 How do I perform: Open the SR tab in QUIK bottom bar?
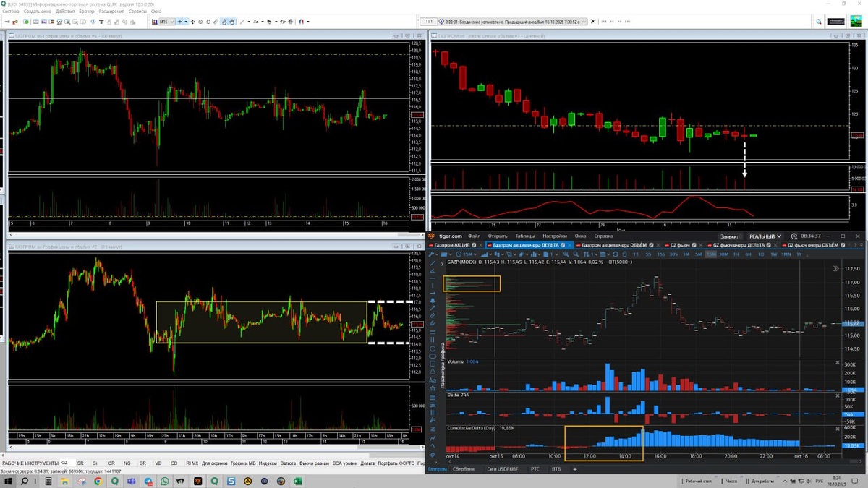80,463
